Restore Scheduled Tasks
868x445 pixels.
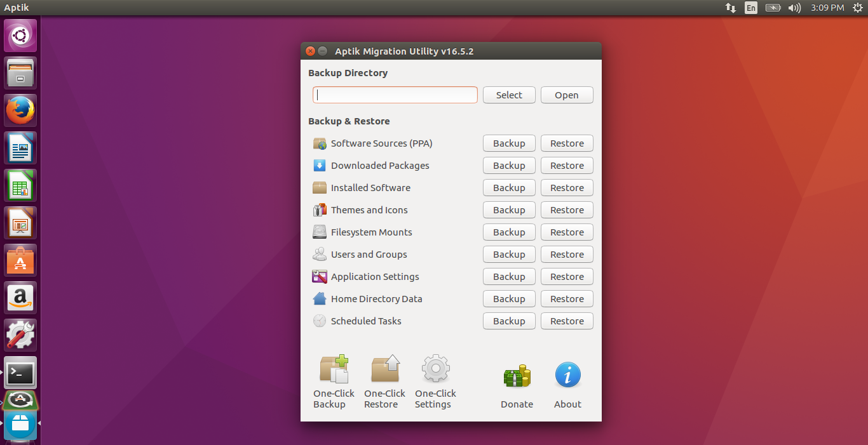(x=567, y=321)
